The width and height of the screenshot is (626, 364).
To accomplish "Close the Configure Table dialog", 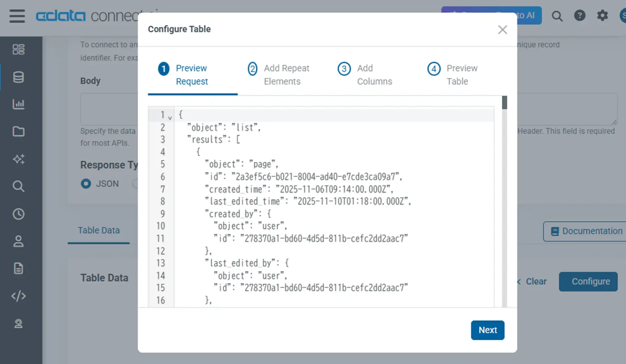I will [x=502, y=29].
